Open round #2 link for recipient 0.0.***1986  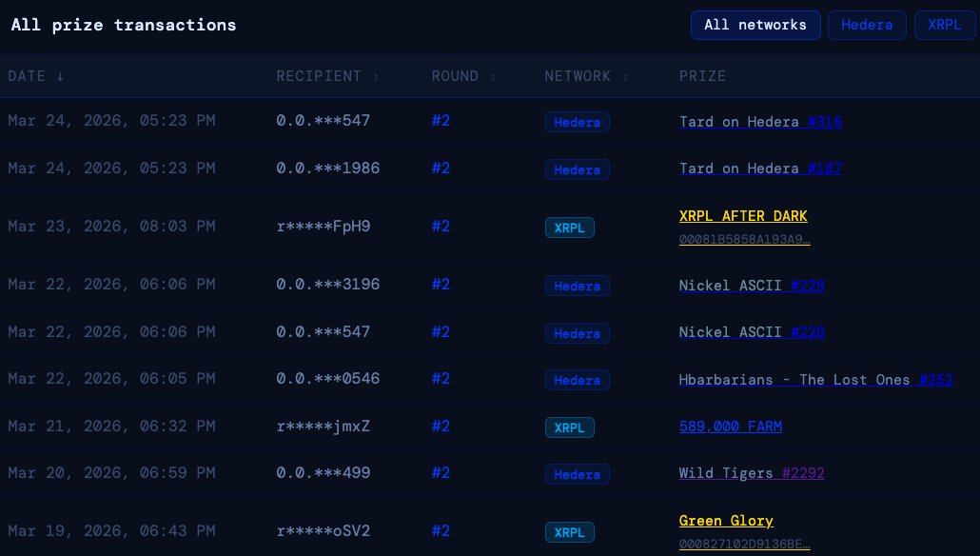441,169
